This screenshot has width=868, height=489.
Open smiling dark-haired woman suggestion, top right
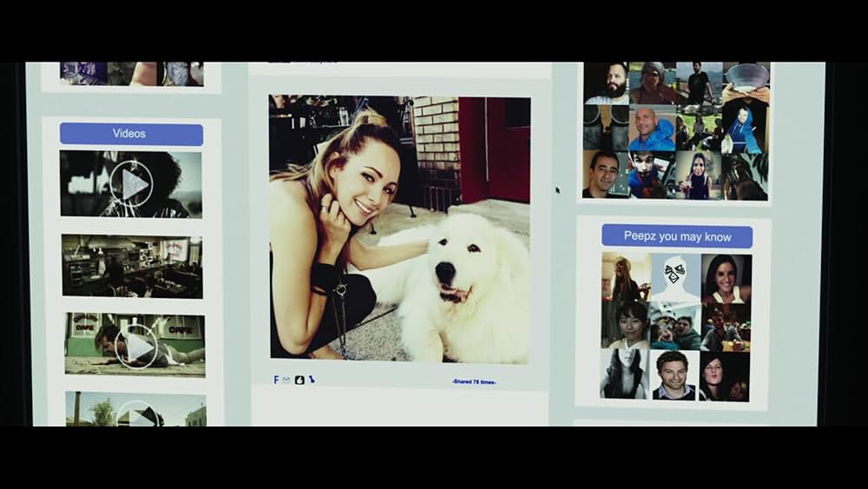[x=726, y=278]
